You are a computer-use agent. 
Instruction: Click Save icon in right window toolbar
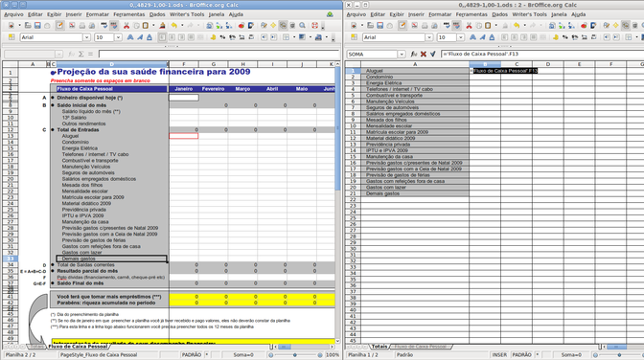[x=379, y=26]
